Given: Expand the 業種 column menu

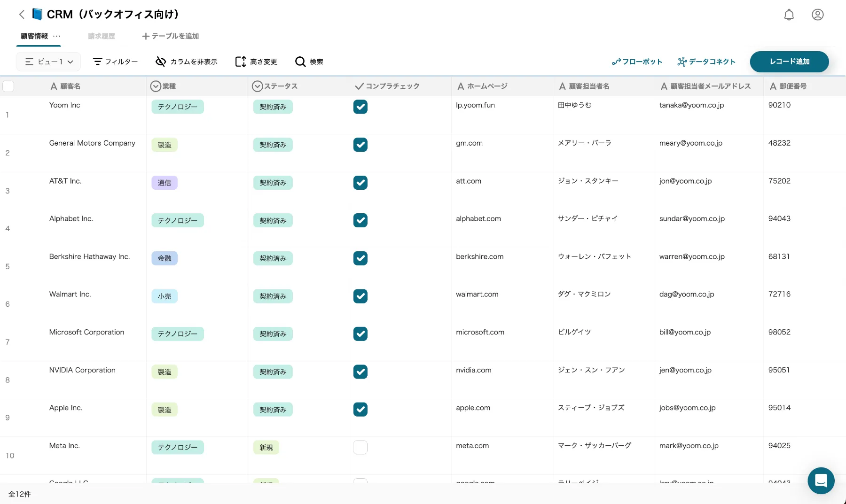Looking at the screenshot, I should [156, 86].
